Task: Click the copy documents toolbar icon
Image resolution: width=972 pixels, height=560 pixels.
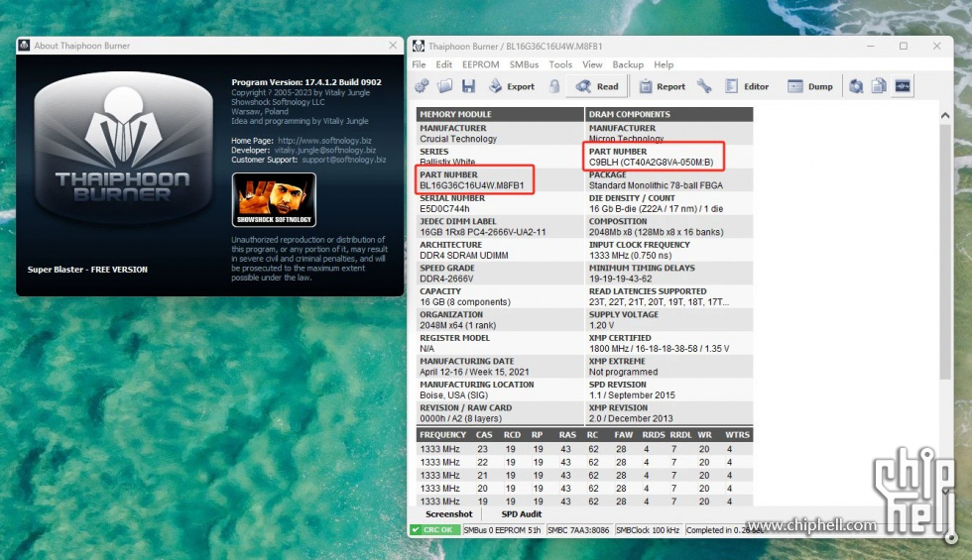Action: 879,86
